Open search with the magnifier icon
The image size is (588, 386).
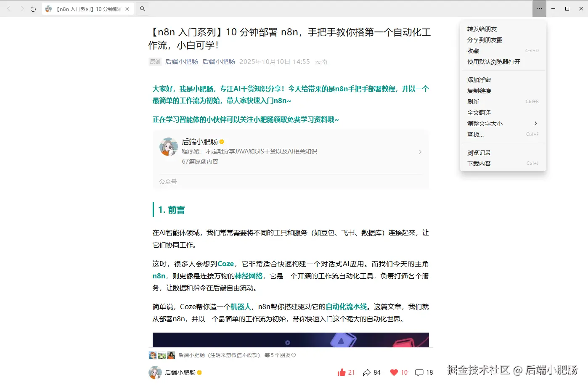143,9
